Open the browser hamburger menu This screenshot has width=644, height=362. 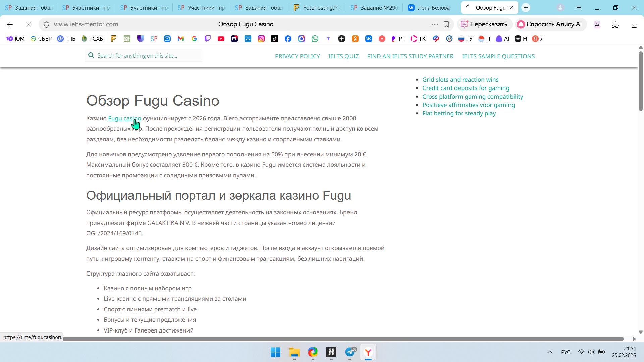tap(579, 8)
